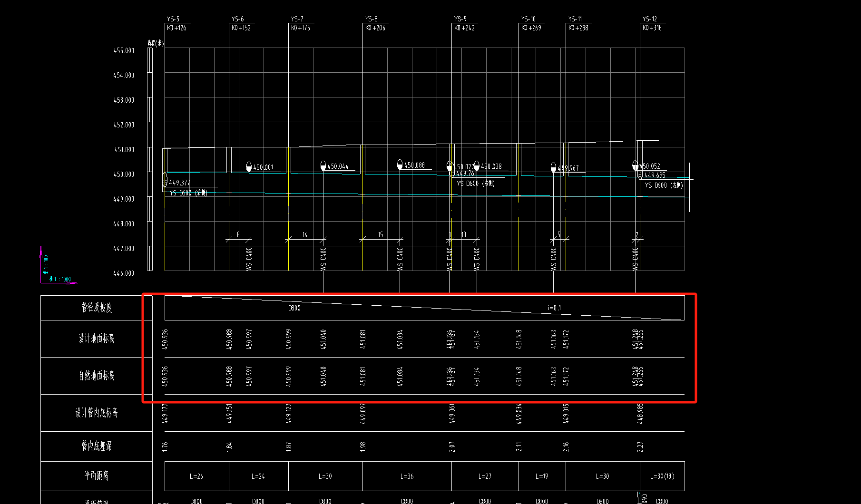Select burial depth value 1.76
This screenshot has height=504, width=861.
click(165, 446)
